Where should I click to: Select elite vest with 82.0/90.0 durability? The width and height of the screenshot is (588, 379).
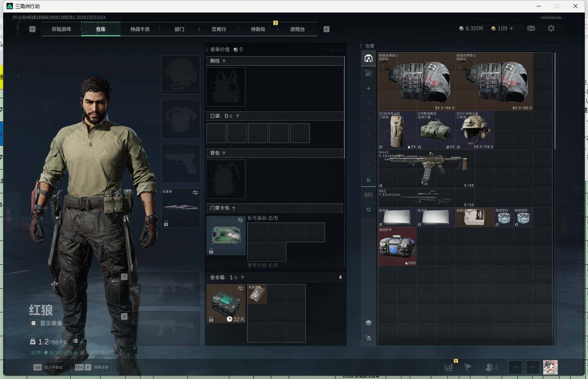[x=494, y=82]
